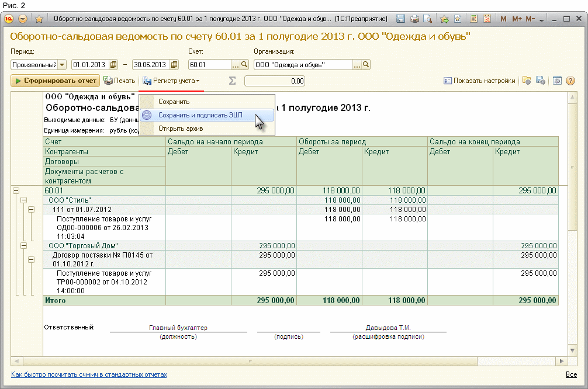Image resolution: width=588 pixels, height=389 pixels.
Task: Click the save (floppy disk) icon in title bar
Action: click(x=401, y=19)
